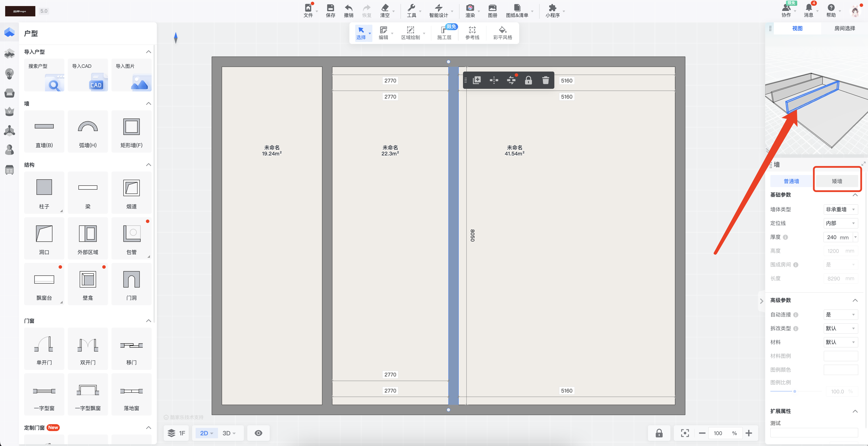Click the 测试 extended attribute input
Viewport: 868px width, 446px height.
coord(814,432)
